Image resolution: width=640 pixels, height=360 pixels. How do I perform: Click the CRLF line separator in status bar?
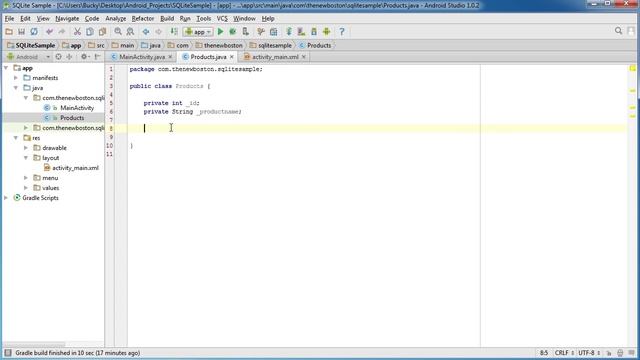[564, 353]
